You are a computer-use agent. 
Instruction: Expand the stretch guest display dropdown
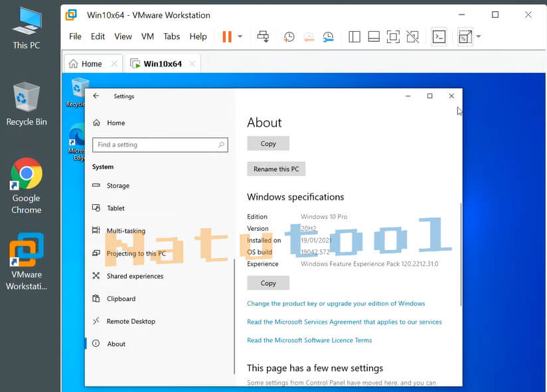click(478, 37)
